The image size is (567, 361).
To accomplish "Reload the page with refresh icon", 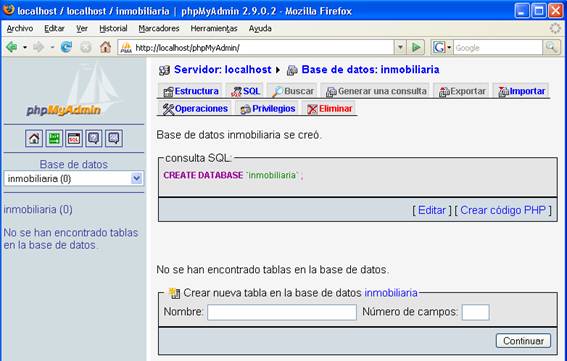I will click(66, 47).
